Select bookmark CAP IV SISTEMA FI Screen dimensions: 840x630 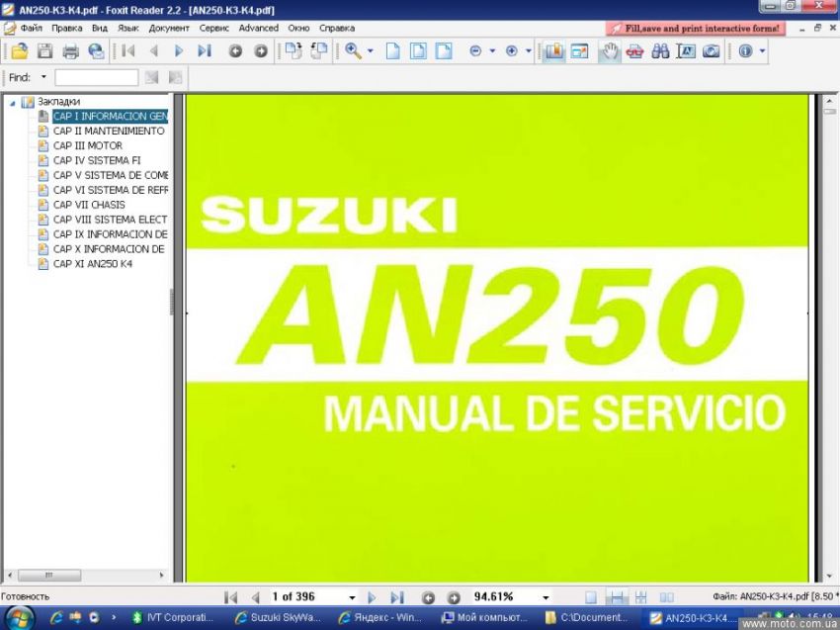pyautogui.click(x=97, y=160)
